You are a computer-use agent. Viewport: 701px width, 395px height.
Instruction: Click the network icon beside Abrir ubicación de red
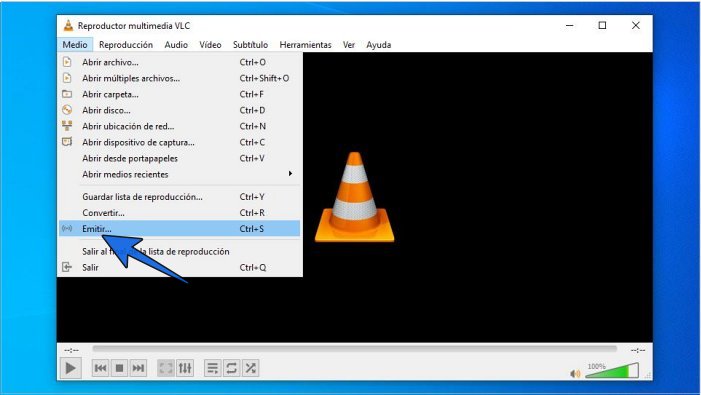click(x=67, y=126)
